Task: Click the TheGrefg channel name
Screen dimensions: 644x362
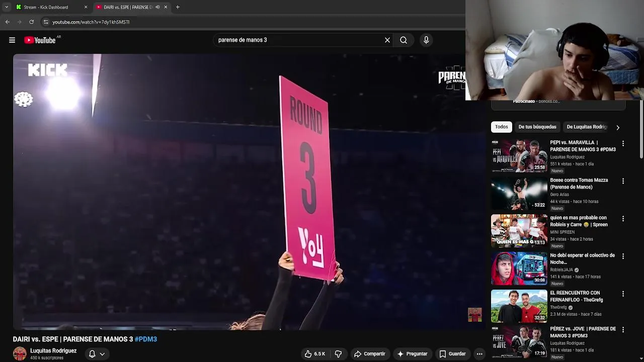Action: pos(558,307)
